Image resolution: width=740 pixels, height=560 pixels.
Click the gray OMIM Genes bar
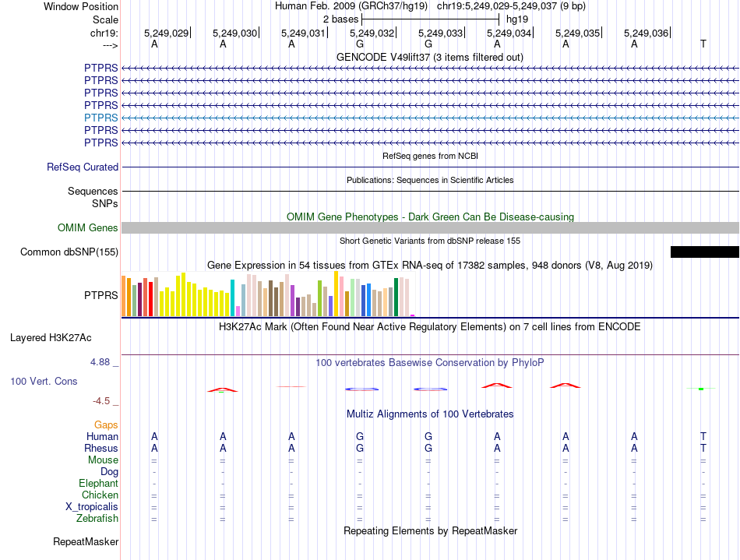[430, 228]
